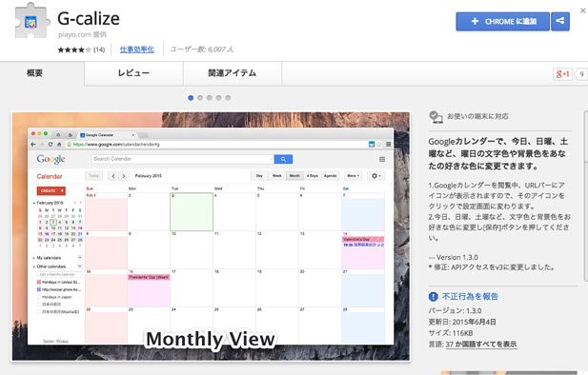Click the star rating icons

tap(74, 49)
